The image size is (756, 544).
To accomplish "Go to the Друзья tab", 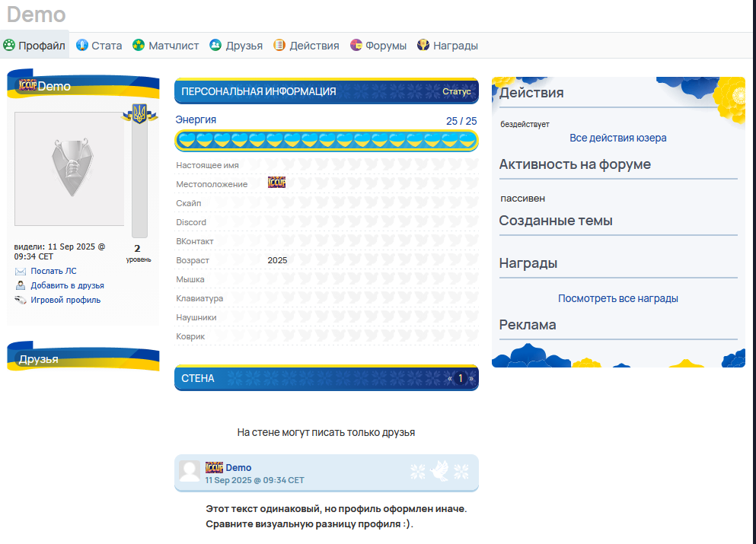I will coord(236,46).
